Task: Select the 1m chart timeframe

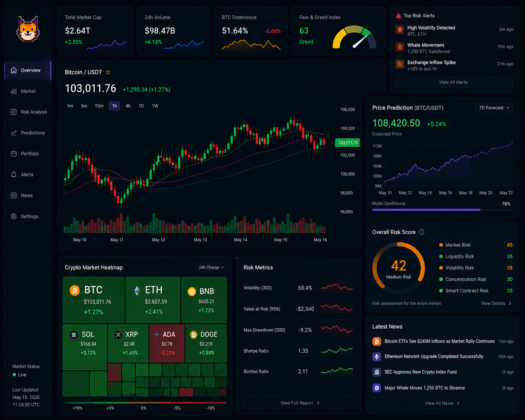Action: pos(70,106)
